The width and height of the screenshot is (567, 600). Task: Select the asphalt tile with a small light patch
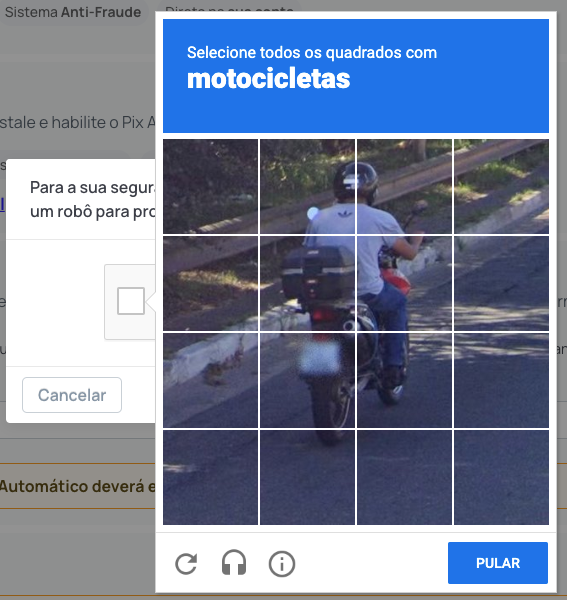coord(210,477)
